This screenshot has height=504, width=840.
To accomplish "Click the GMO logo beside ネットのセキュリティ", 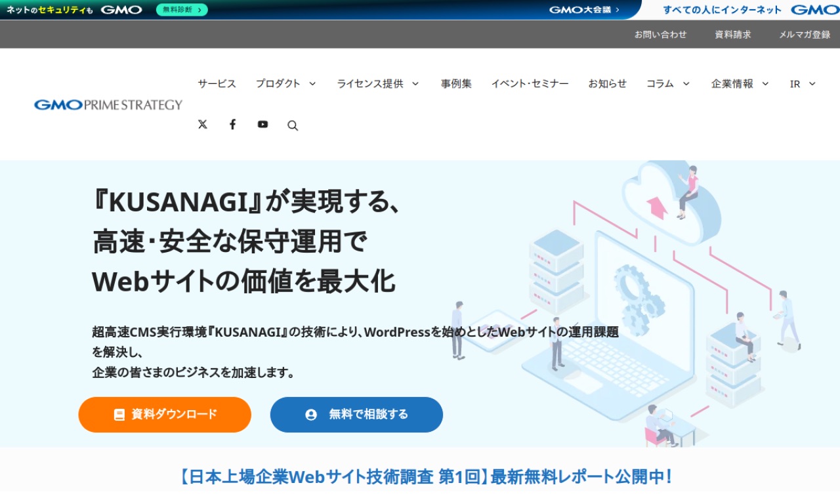I will 121,10.
